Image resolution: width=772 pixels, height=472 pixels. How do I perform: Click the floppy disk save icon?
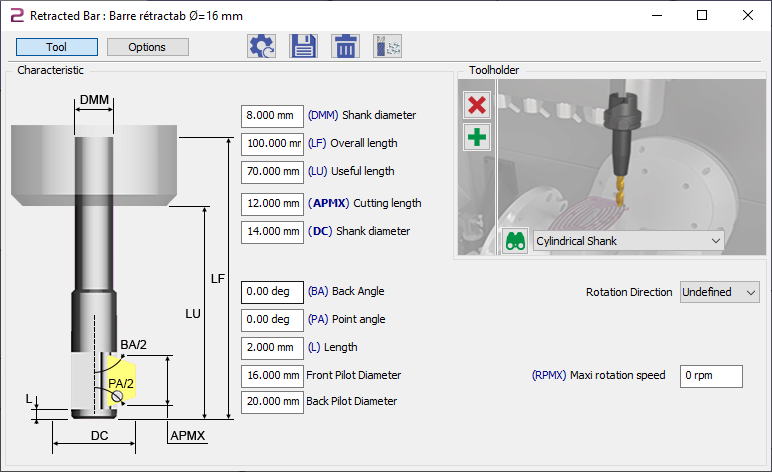(303, 47)
